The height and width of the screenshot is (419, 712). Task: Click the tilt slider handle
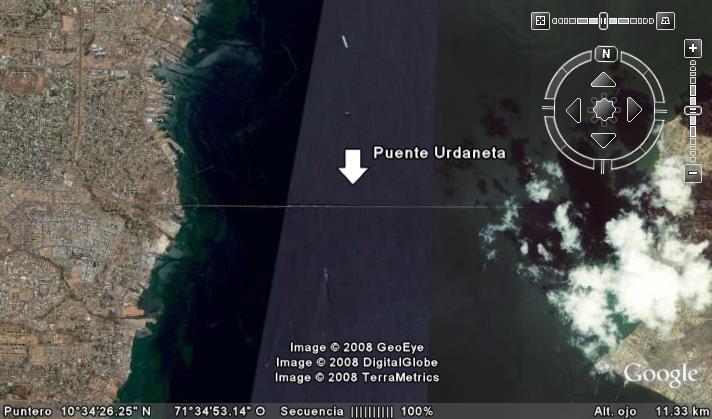[603, 20]
